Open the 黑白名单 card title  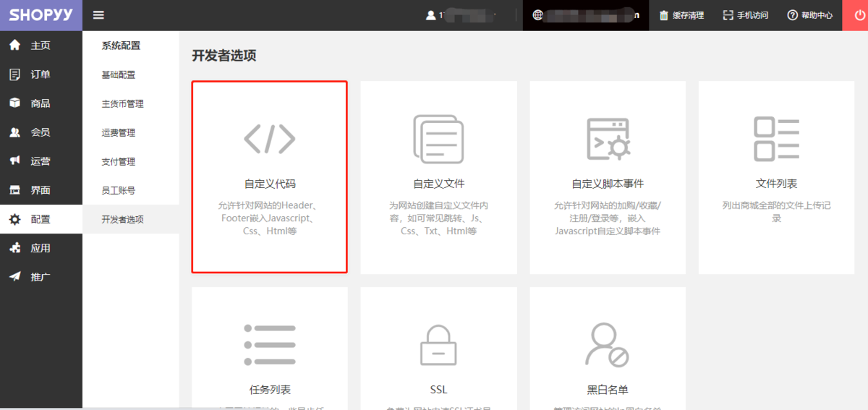tap(608, 390)
